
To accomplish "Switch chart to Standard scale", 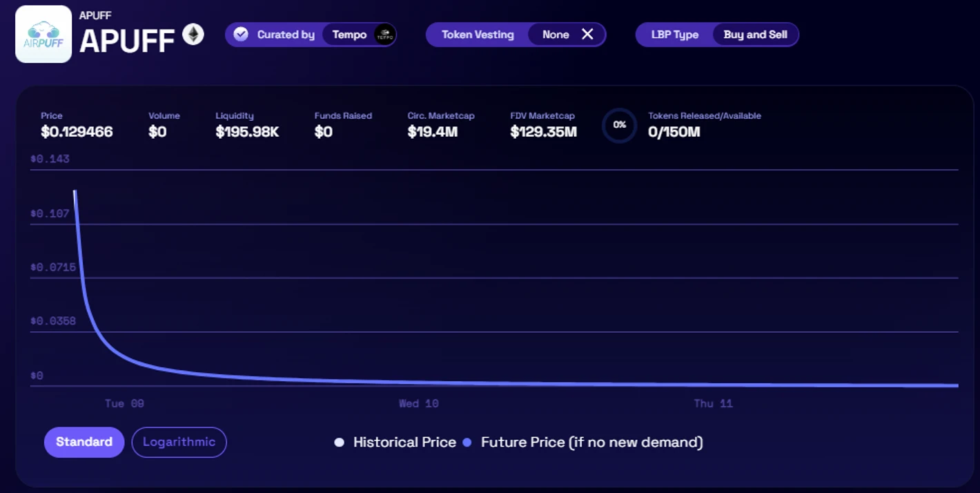I will pyautogui.click(x=84, y=442).
